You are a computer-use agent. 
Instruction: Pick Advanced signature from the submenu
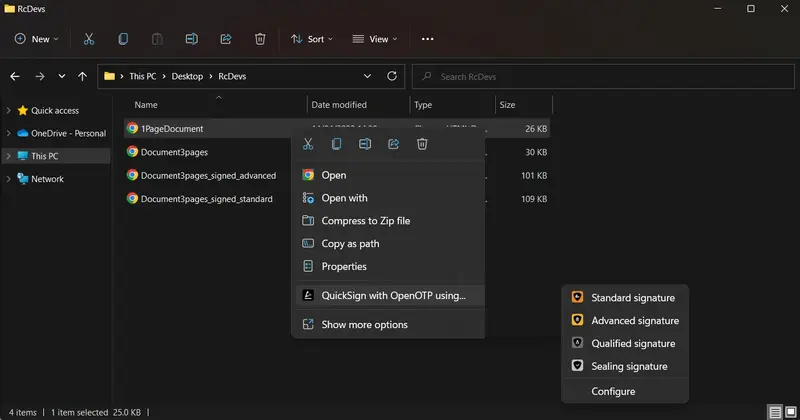[x=625, y=320]
